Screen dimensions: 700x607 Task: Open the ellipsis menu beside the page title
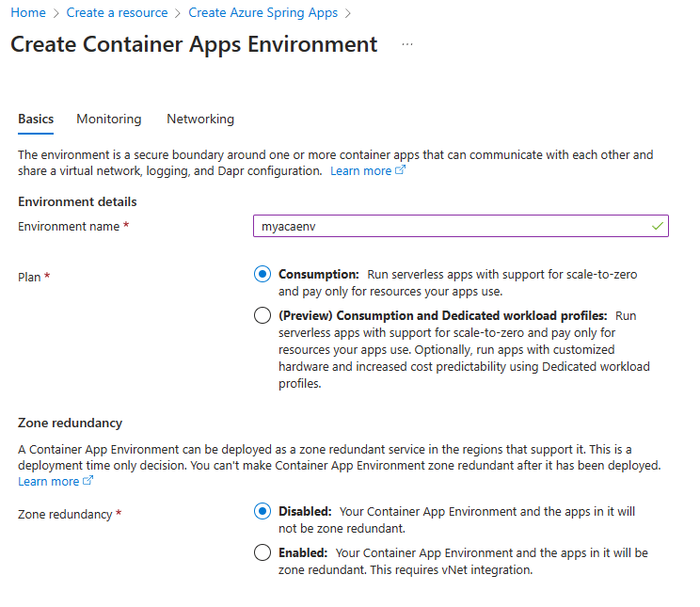click(x=406, y=44)
